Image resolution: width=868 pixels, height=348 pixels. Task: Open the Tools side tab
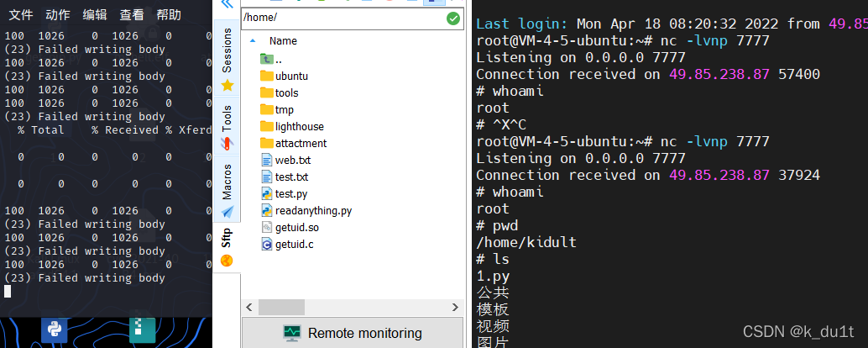[x=227, y=126]
